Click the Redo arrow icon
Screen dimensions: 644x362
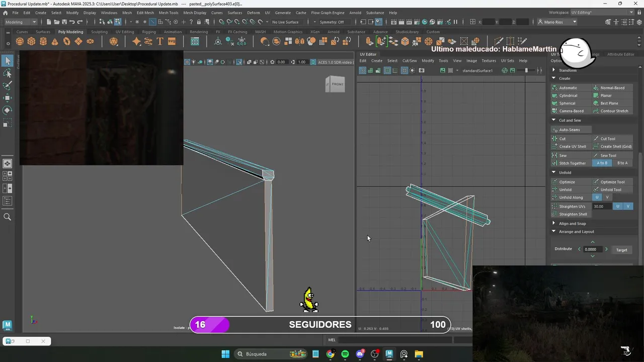[x=80, y=22]
